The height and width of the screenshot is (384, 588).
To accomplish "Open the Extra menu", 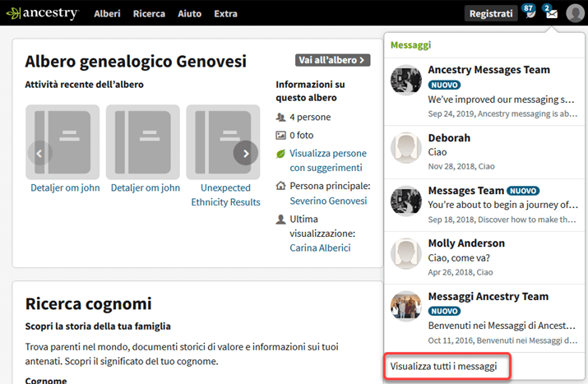I will point(226,13).
